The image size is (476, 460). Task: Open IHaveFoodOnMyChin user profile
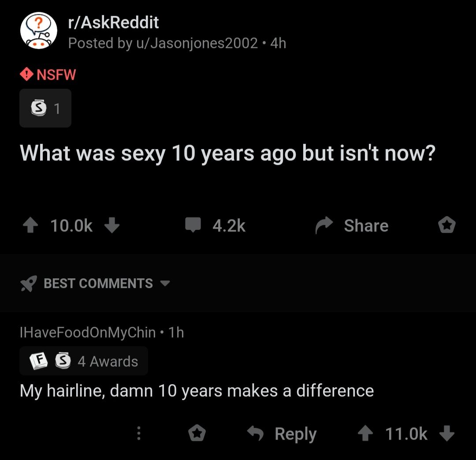[88, 332]
